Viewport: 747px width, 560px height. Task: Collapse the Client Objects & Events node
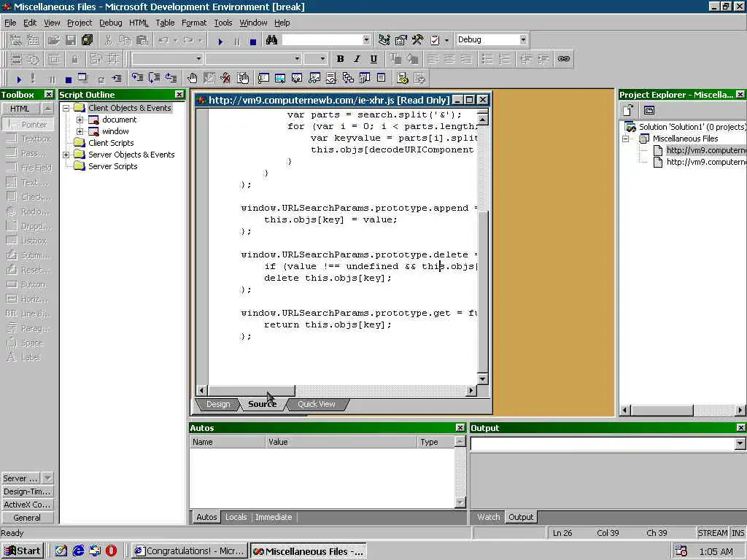[66, 108]
